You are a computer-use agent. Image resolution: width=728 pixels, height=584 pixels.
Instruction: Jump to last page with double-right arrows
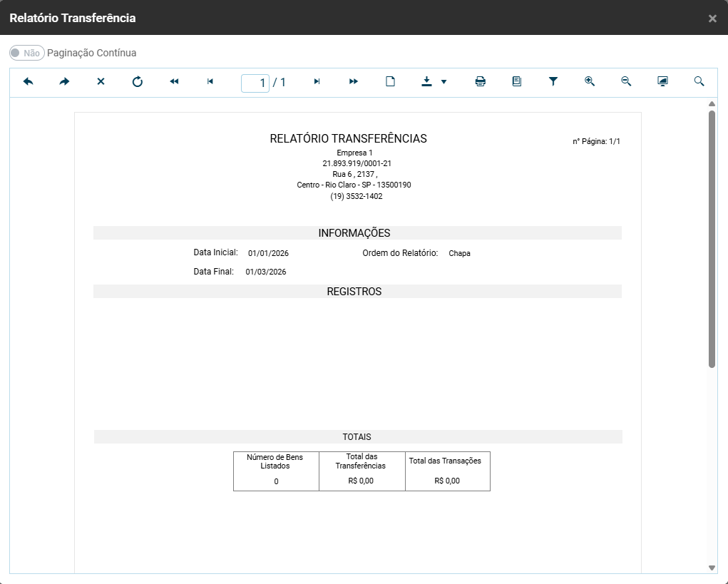tap(354, 82)
